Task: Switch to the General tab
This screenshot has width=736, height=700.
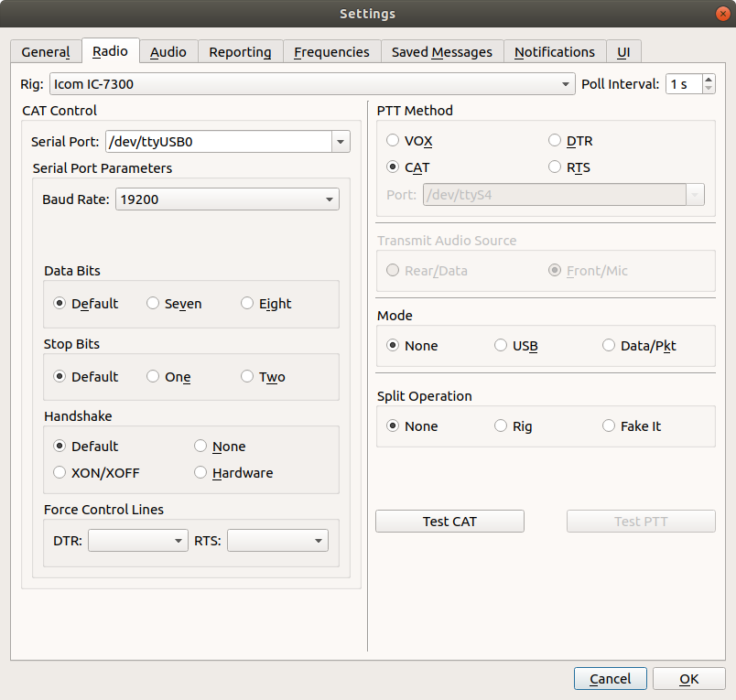Action: 46,51
